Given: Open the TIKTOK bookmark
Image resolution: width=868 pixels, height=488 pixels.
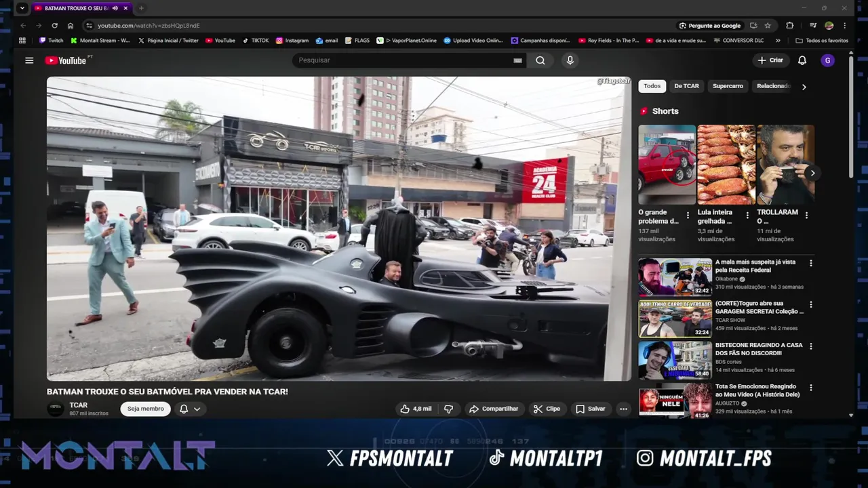Looking at the screenshot, I should coord(255,41).
